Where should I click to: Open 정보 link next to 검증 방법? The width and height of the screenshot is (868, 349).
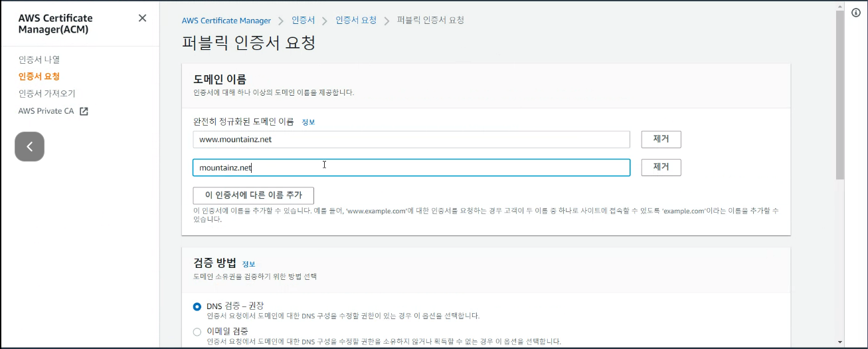click(x=248, y=264)
